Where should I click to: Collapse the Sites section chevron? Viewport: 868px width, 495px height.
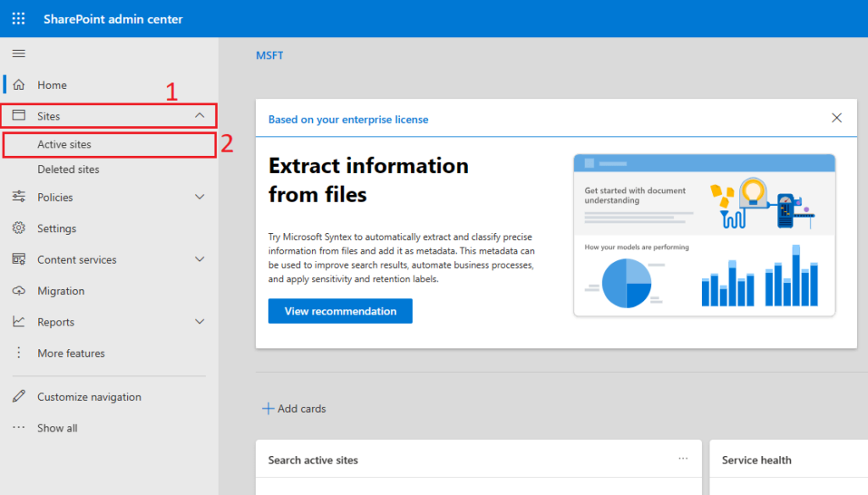tap(200, 115)
